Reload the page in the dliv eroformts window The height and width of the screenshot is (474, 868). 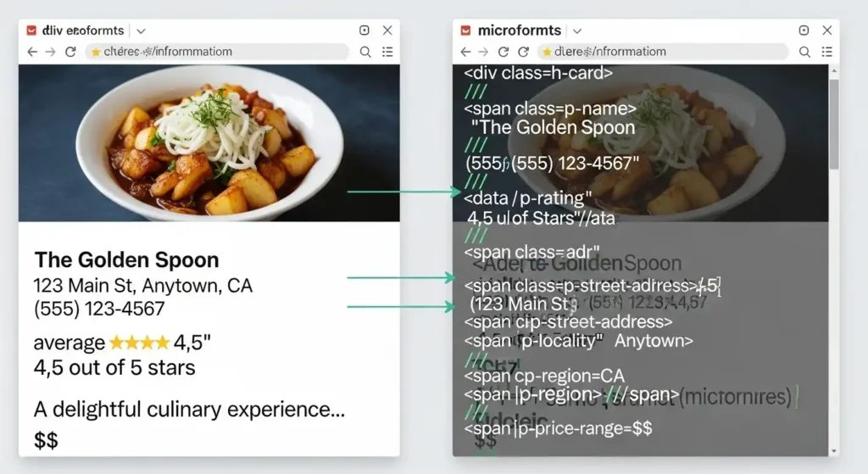70,52
